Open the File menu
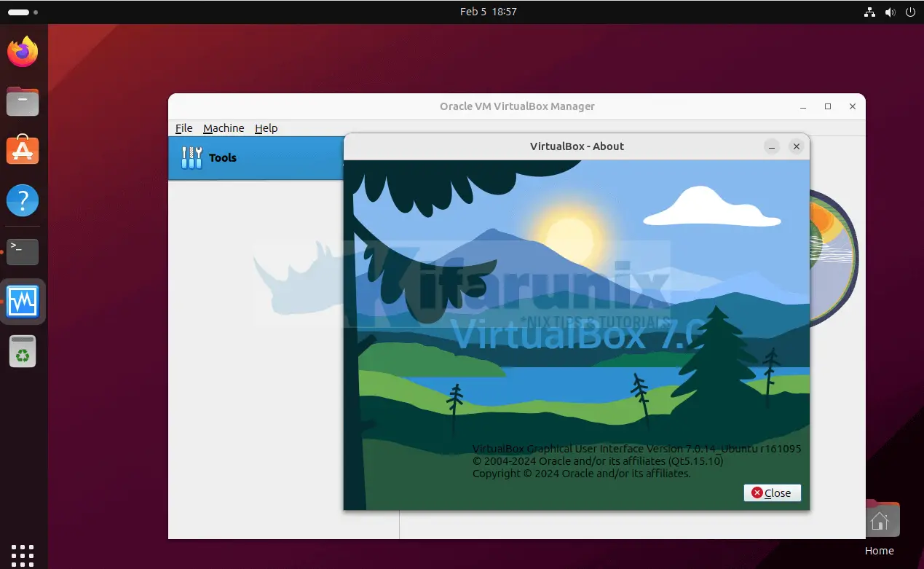Screen dimensions: 924x569 183,128
